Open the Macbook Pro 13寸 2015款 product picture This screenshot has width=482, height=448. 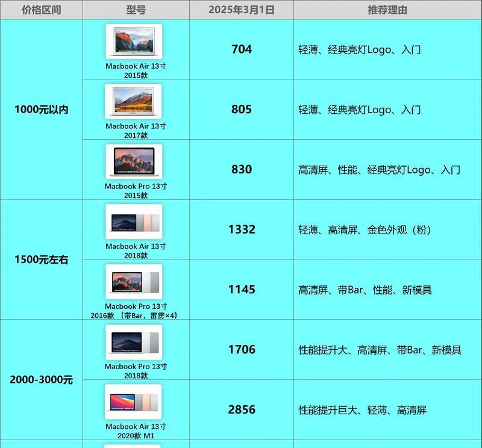click(x=134, y=161)
